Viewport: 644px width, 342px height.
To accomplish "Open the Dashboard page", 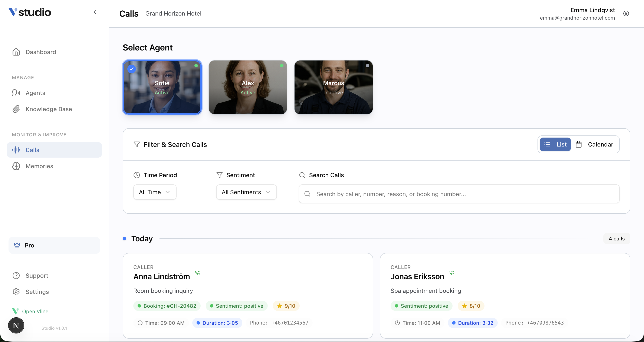I will tap(41, 52).
